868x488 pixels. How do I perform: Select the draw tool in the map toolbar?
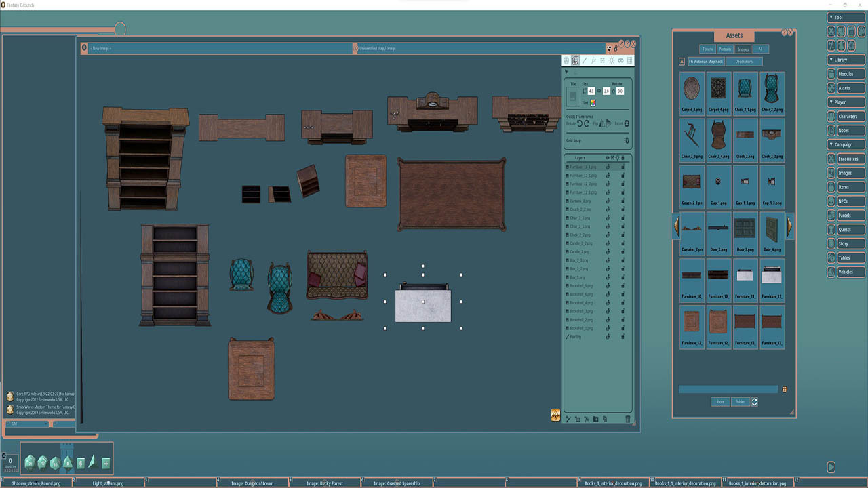pos(585,60)
